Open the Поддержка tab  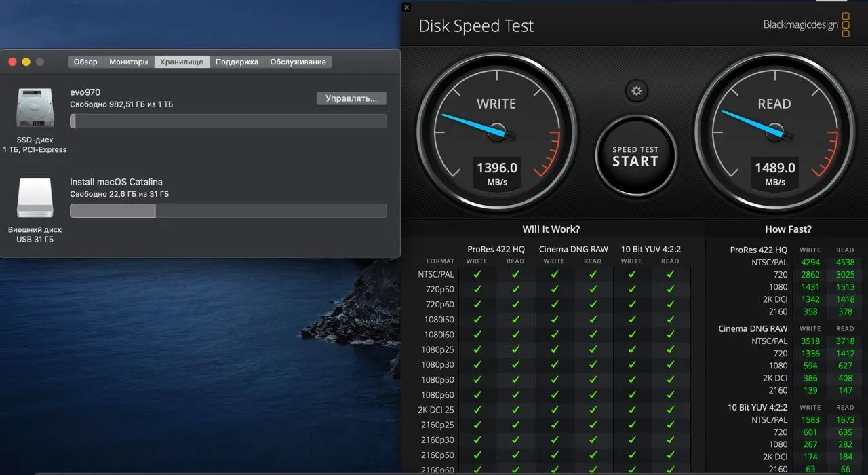pyautogui.click(x=237, y=62)
